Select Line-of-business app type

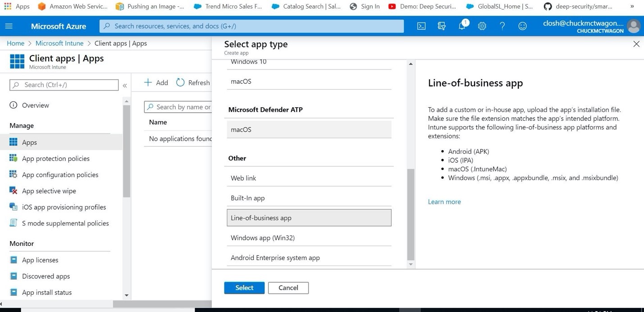309,218
